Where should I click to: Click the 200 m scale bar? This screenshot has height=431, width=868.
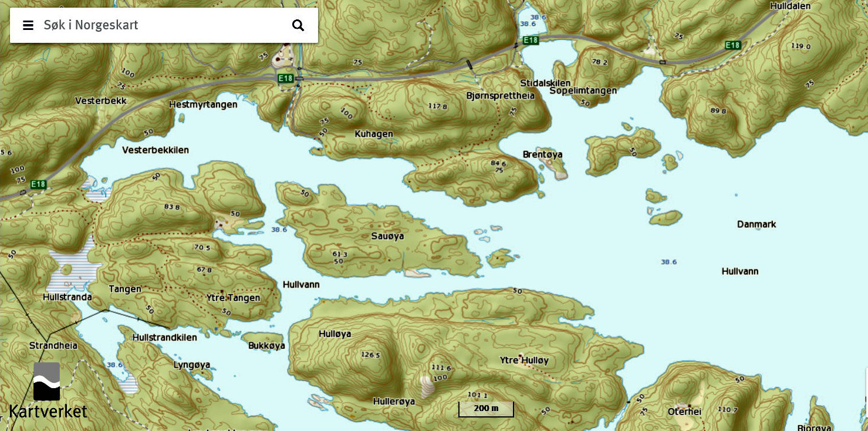click(486, 409)
